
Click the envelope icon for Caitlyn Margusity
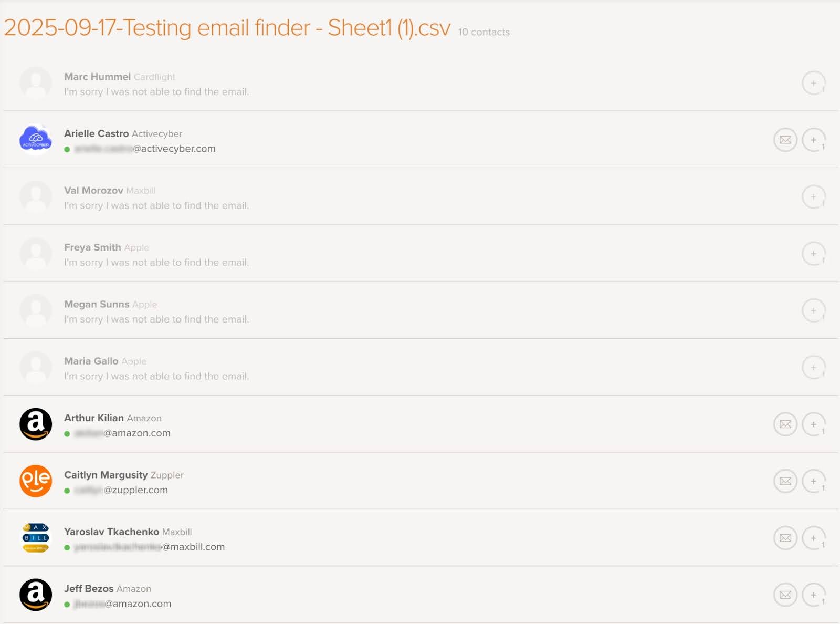point(785,481)
